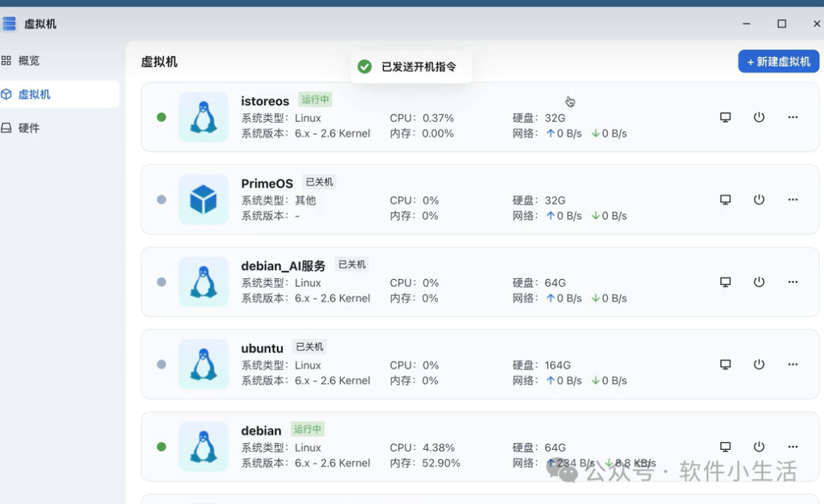Click the debian penguin thumbnail
Screen dimensions: 824x504
tap(204, 447)
